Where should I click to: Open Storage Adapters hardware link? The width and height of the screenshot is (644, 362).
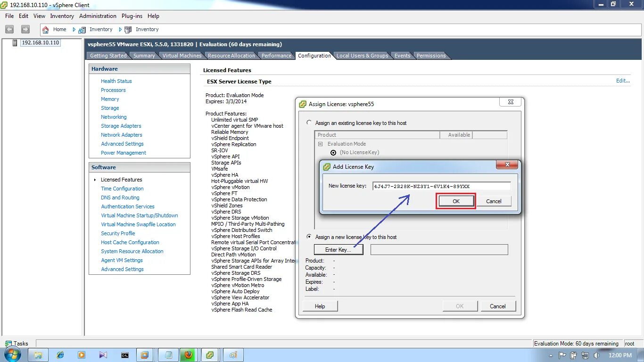121,126
